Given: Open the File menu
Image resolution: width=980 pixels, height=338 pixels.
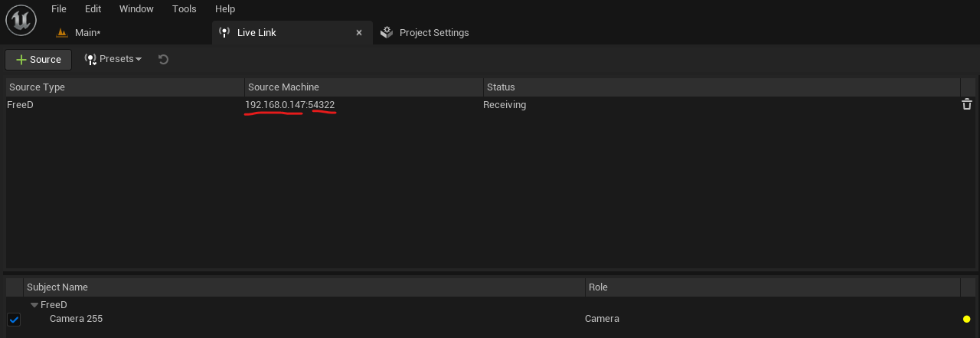Looking at the screenshot, I should [58, 9].
